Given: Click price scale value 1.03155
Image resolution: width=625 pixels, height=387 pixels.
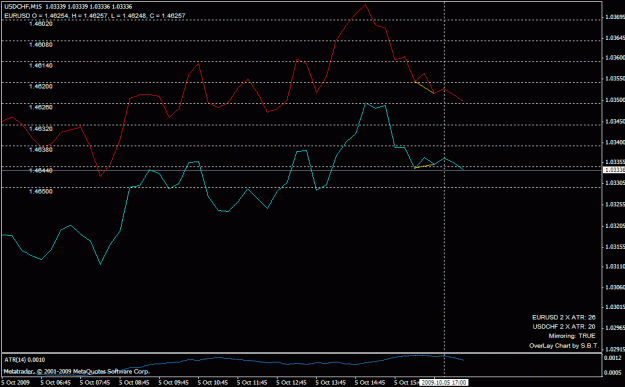Looking at the screenshot, I should click(x=615, y=247).
